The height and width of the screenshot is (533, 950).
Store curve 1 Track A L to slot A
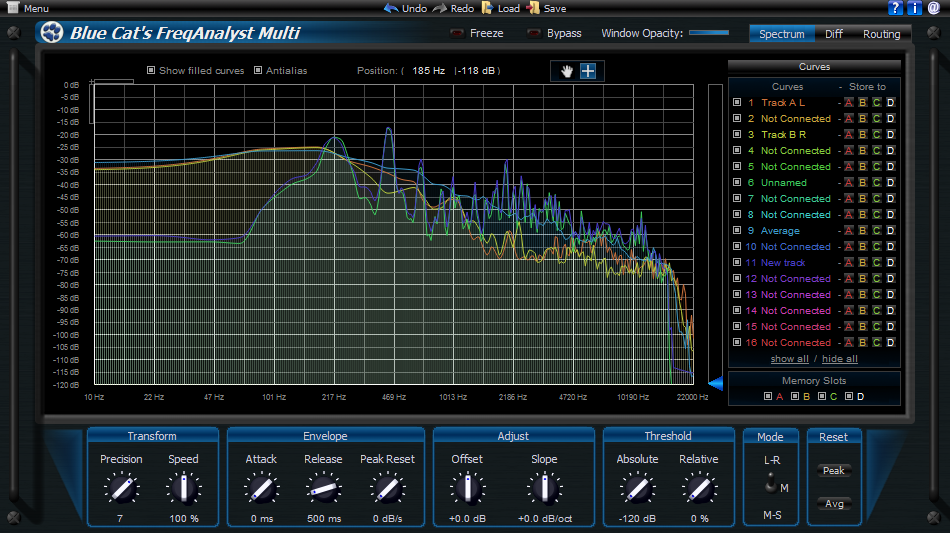(x=848, y=103)
